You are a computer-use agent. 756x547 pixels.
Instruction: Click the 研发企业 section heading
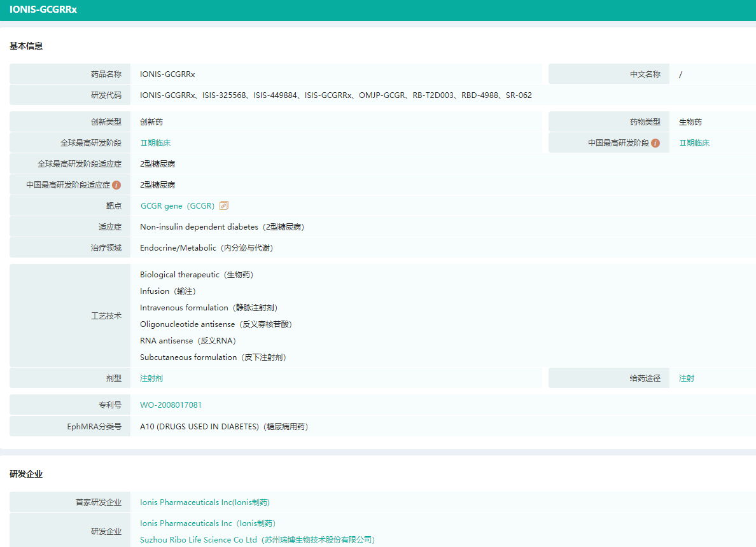click(x=26, y=474)
